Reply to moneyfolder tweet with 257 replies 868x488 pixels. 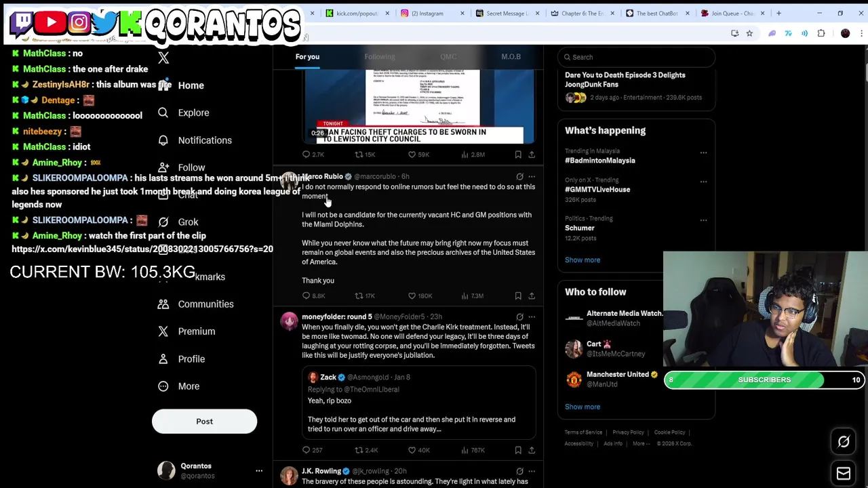coord(313,450)
